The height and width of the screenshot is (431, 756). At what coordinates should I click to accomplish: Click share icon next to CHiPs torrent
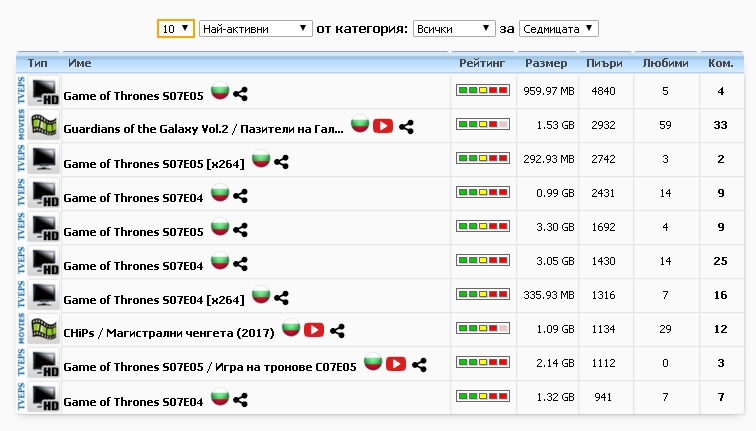(338, 330)
